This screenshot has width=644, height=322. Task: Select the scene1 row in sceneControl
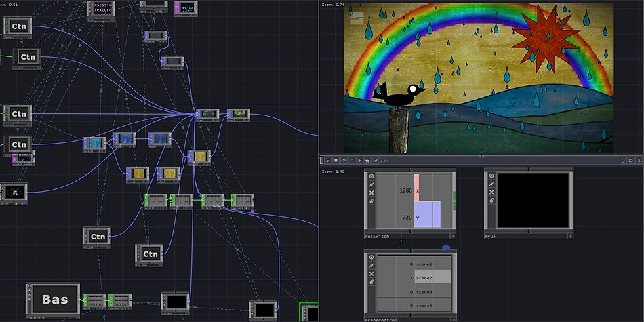click(x=414, y=264)
